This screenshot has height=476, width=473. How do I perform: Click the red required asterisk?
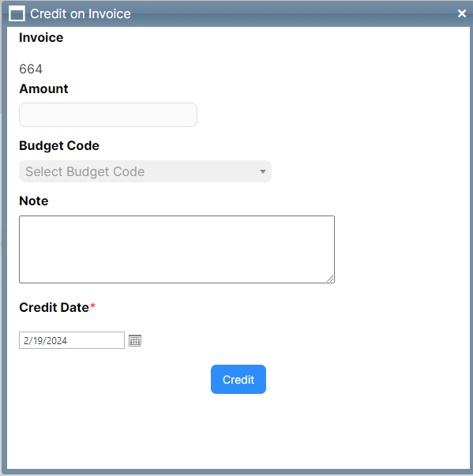[x=92, y=305]
